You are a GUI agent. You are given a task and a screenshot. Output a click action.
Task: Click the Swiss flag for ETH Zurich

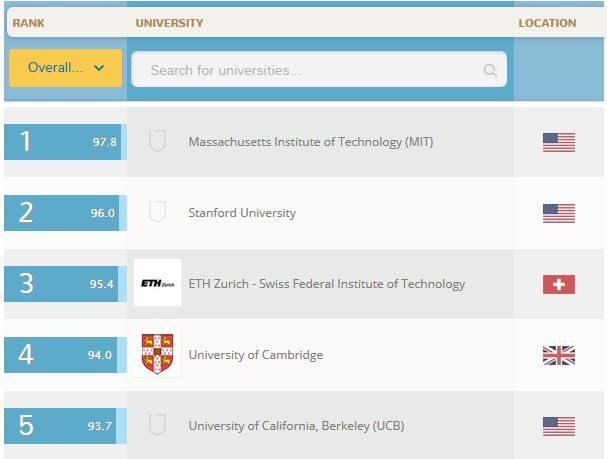[559, 284]
